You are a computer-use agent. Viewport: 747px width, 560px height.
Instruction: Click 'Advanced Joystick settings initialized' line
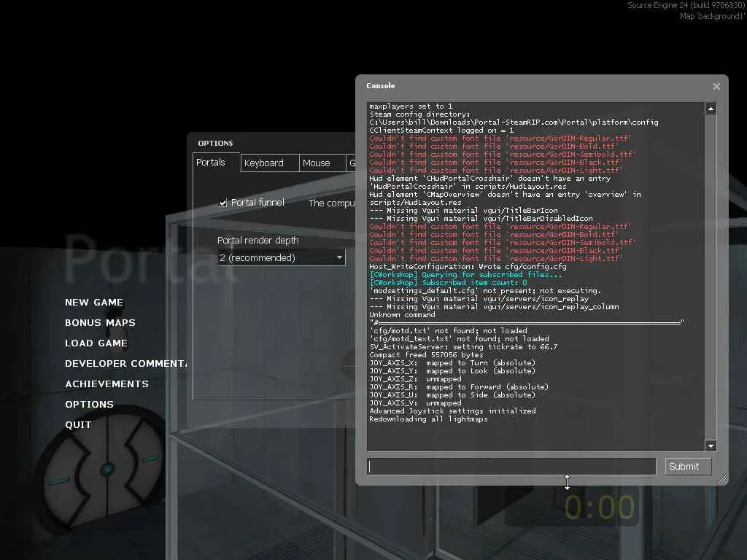pyautogui.click(x=452, y=411)
